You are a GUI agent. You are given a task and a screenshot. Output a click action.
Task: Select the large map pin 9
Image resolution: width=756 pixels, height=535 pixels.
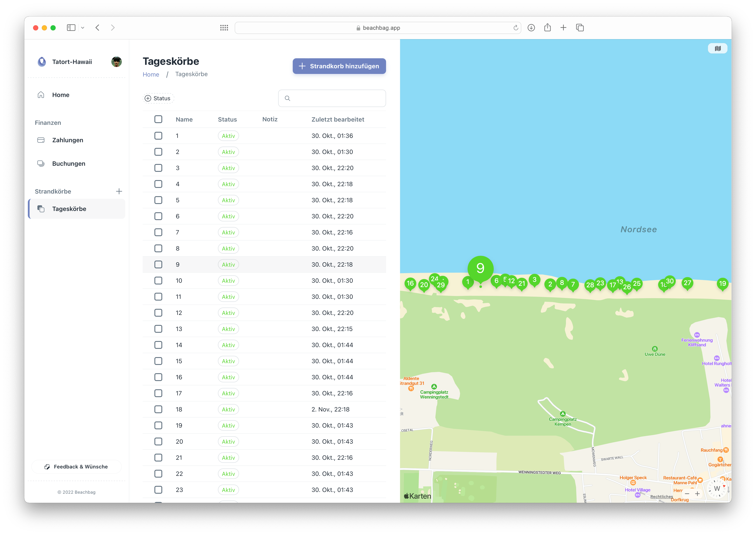480,268
